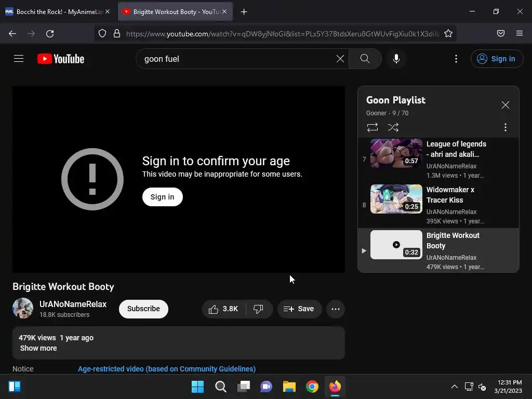Dislike the video with thumbs down

click(x=259, y=309)
